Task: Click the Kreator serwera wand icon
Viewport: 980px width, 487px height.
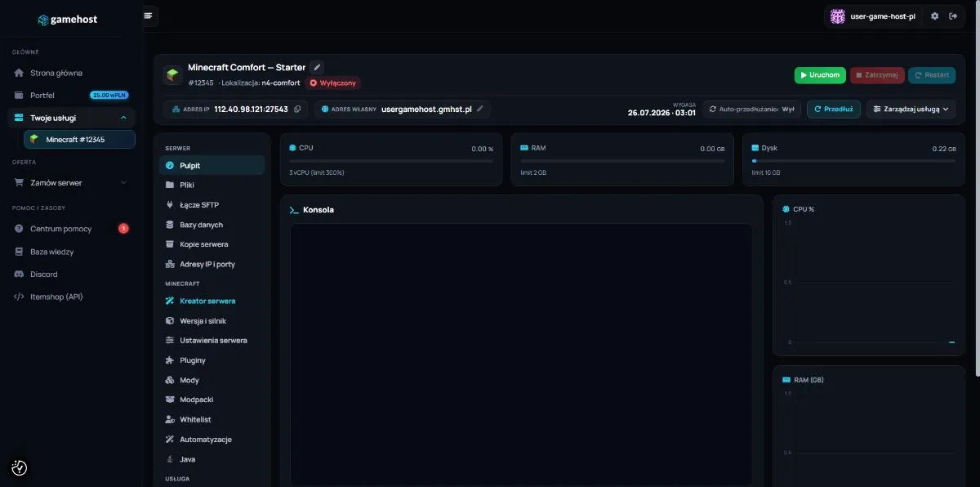Action: click(x=170, y=301)
